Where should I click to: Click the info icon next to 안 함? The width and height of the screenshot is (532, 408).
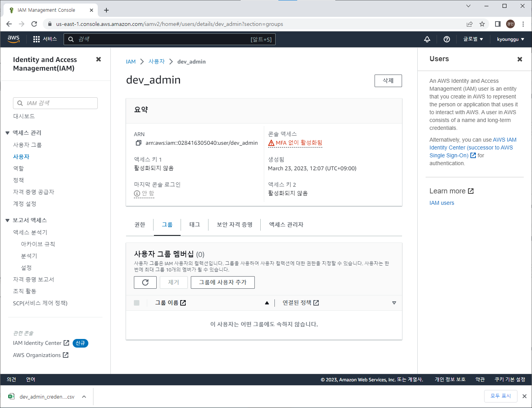coord(137,193)
